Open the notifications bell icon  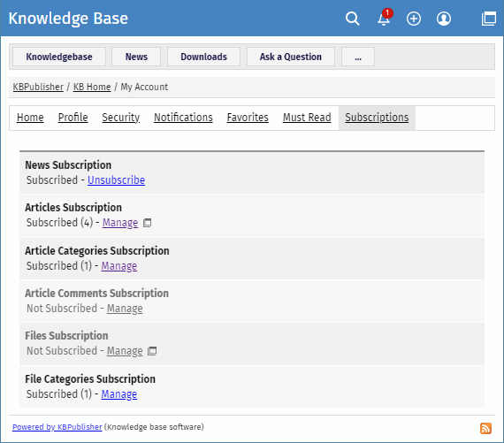[x=385, y=18]
